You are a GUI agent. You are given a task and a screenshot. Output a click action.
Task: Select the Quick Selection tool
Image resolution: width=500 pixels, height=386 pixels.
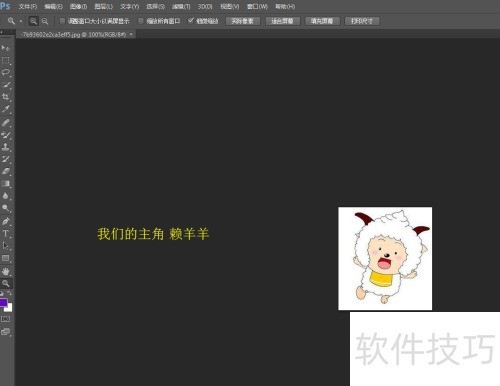click(6, 85)
